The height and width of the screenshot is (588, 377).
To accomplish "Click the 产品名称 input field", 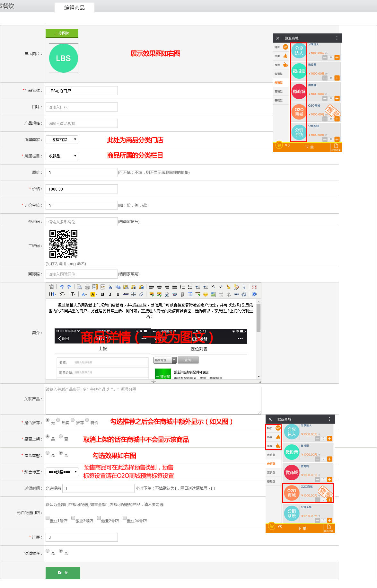I will (82, 91).
